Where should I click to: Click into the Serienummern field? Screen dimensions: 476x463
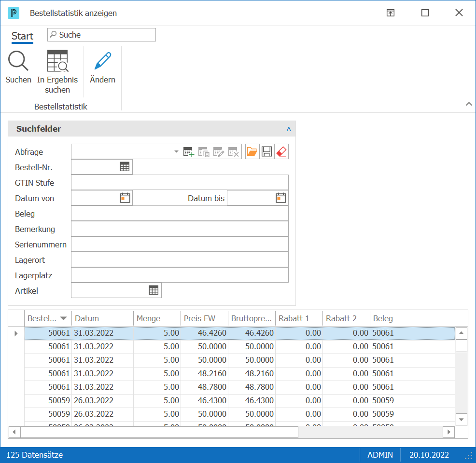click(x=180, y=245)
